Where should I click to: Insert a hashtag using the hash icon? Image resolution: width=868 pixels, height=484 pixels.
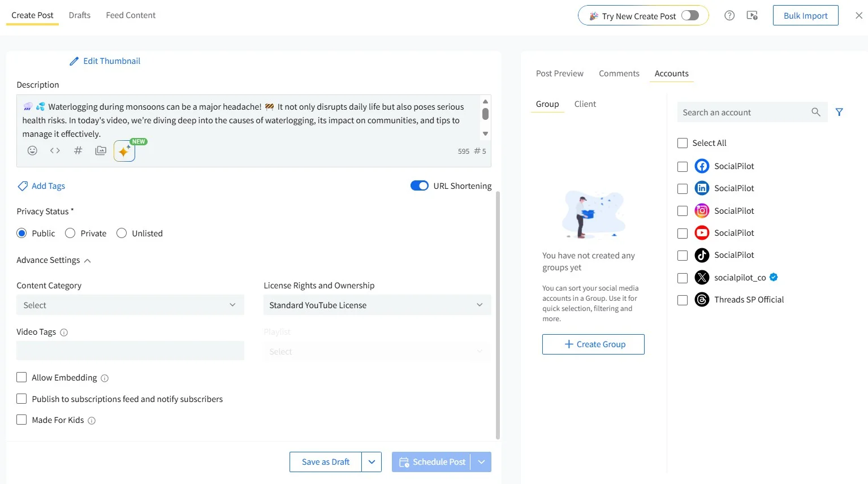[x=78, y=150]
